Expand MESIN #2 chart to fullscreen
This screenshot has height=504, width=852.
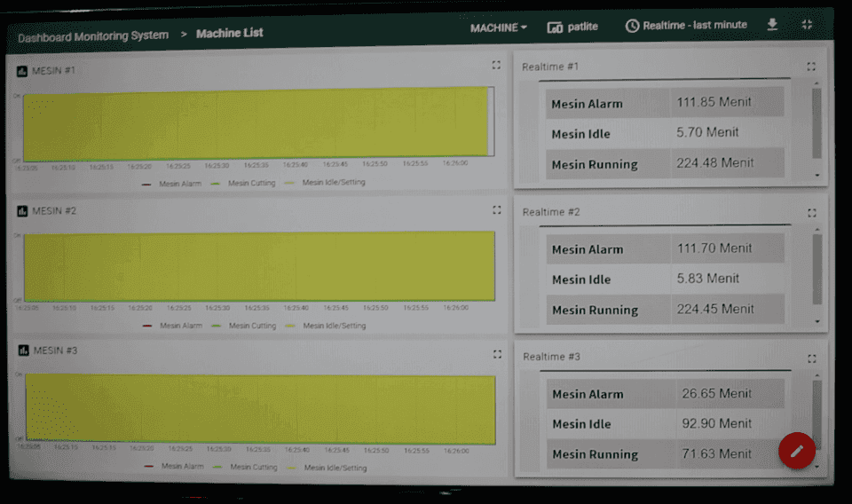coord(497,210)
